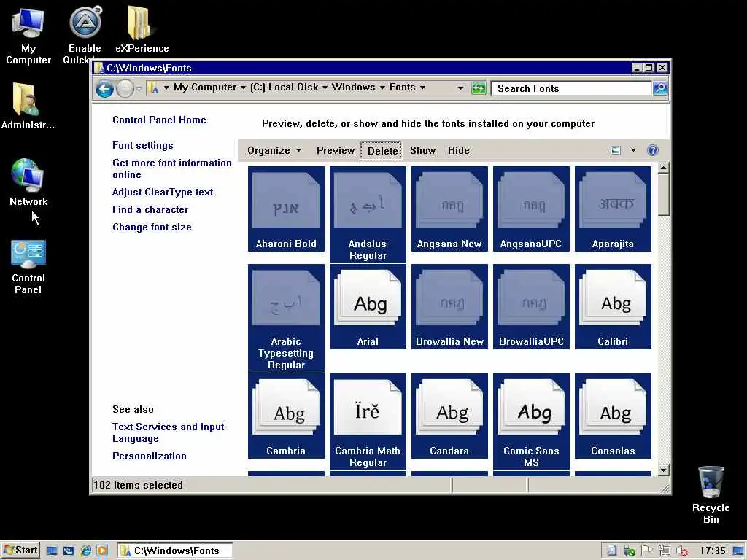Click the Delete toolbar button
Screen dimensions: 747x560
tap(381, 150)
